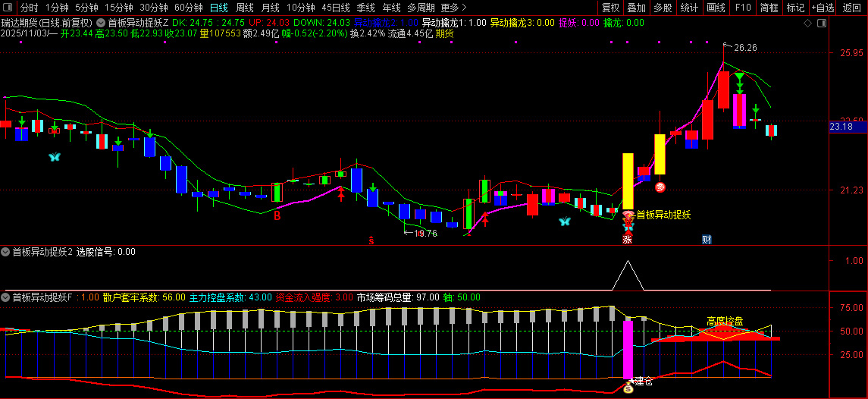Click the 复权 button
Screen dimensions: 868x399
click(x=610, y=8)
